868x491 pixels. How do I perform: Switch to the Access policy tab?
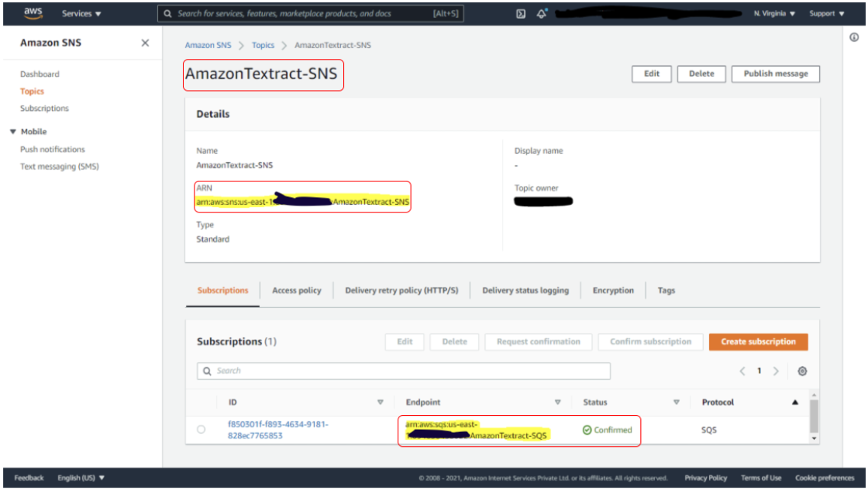click(x=296, y=290)
